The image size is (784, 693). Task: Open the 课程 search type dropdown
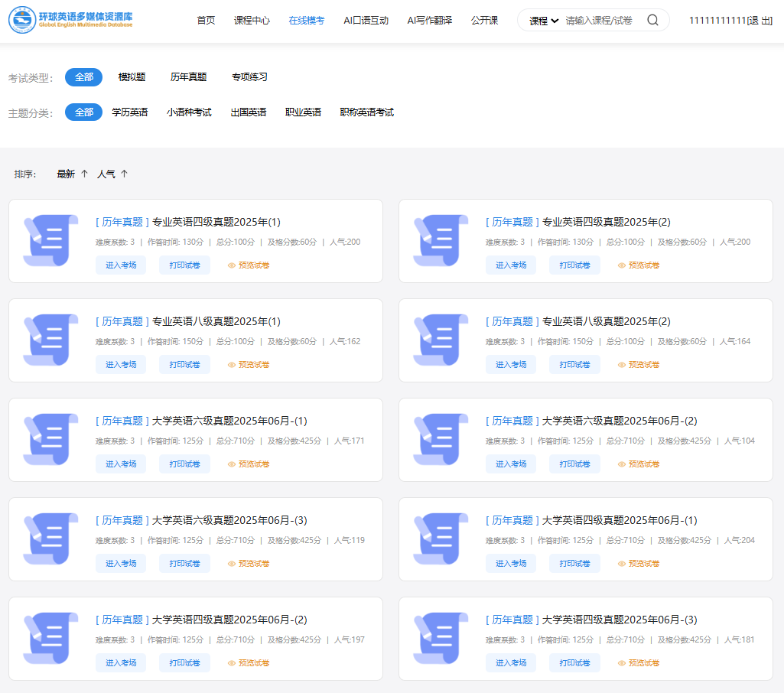click(x=544, y=21)
